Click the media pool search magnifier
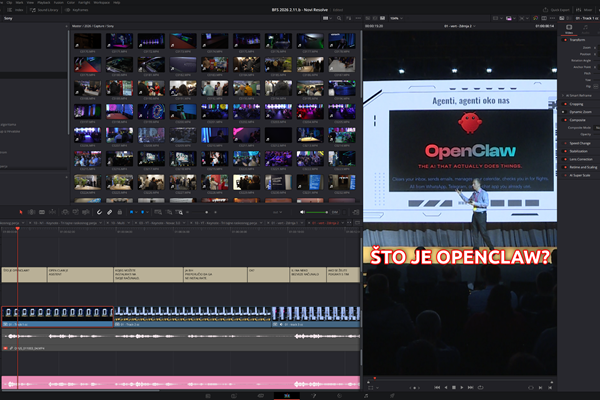 coord(339,18)
